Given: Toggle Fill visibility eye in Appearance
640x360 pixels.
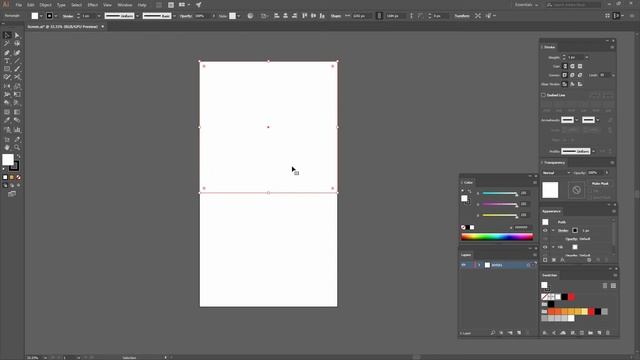Looking at the screenshot, I should coord(545,247).
